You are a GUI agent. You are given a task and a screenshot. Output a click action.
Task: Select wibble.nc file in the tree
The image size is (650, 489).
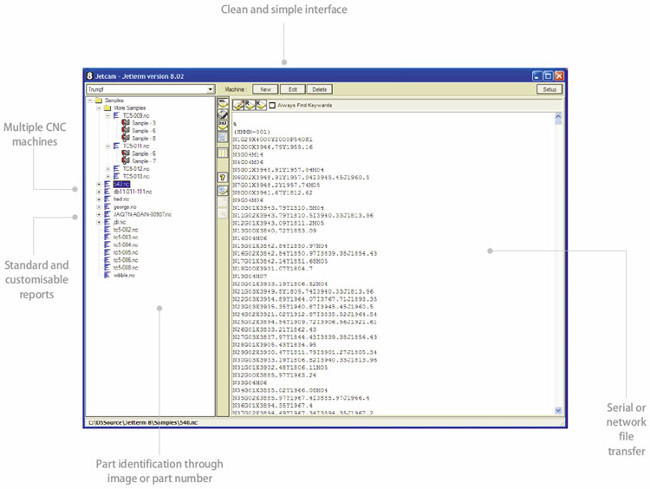pyautogui.click(x=124, y=275)
